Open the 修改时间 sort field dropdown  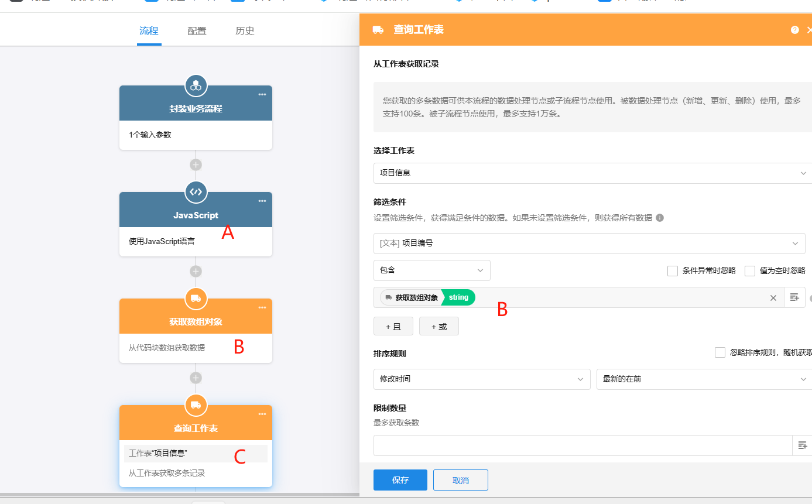(481, 379)
